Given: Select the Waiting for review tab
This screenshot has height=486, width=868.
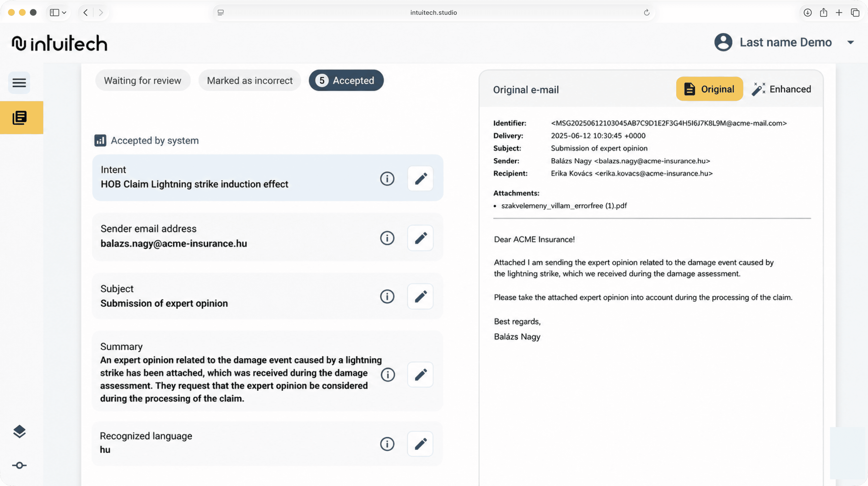Looking at the screenshot, I should [143, 80].
